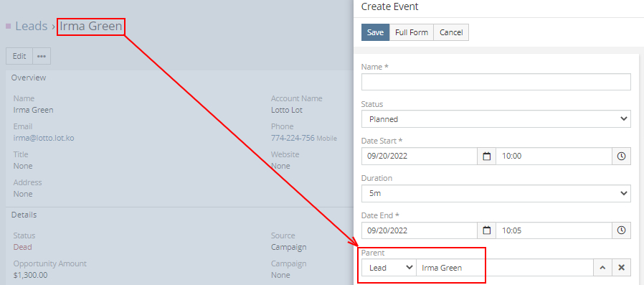
Task: Click the Source value Campaign
Action: pyautogui.click(x=289, y=247)
